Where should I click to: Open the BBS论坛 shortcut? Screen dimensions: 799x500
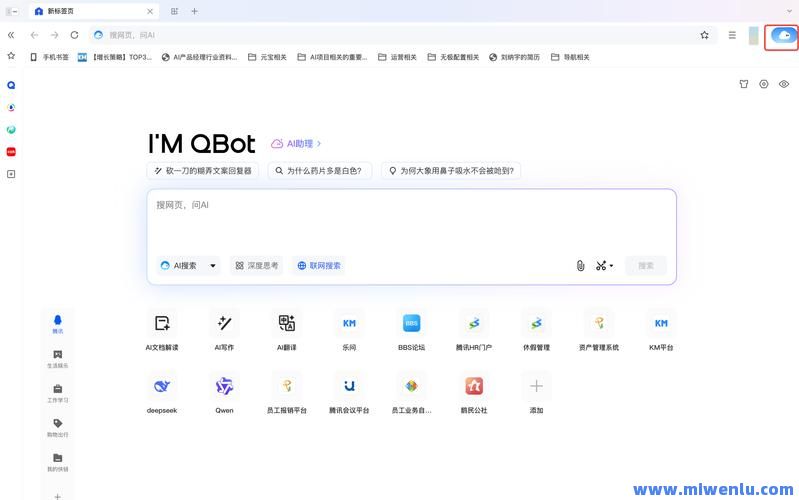tap(412, 330)
